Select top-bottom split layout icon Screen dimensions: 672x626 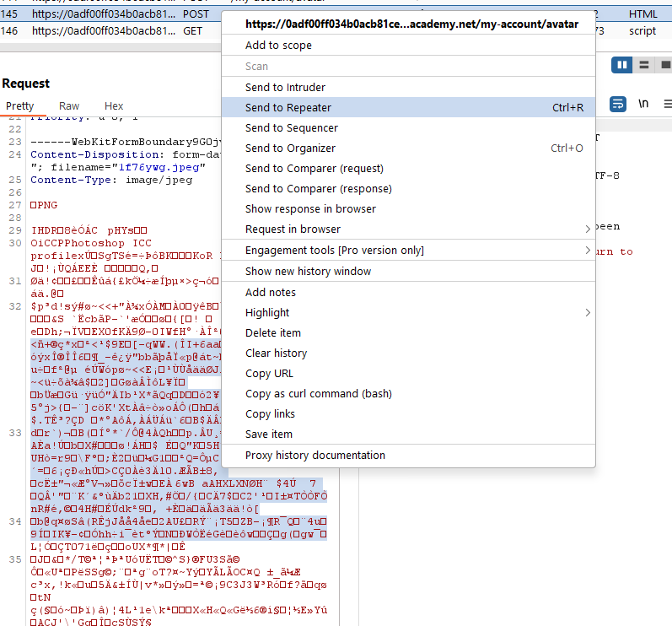point(643,65)
